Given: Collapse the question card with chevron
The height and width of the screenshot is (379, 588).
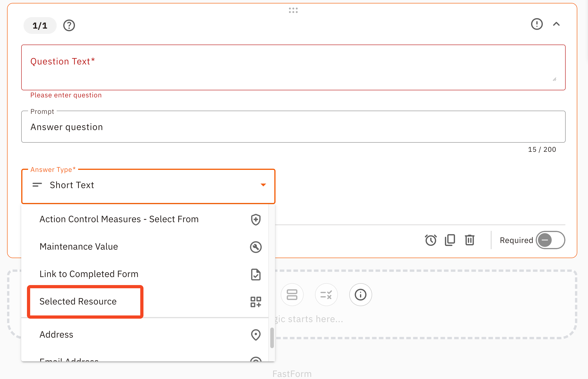Looking at the screenshot, I should pyautogui.click(x=556, y=24).
